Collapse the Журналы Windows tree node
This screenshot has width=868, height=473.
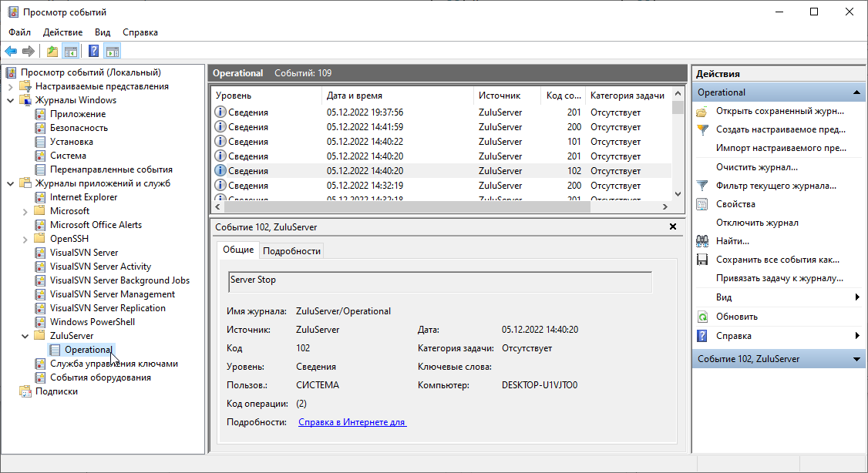click(11, 100)
